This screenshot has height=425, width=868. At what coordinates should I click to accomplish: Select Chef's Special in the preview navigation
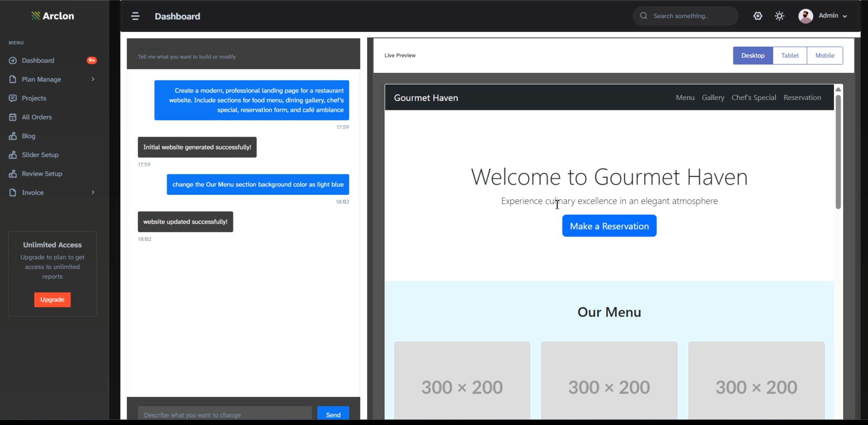[x=754, y=98]
